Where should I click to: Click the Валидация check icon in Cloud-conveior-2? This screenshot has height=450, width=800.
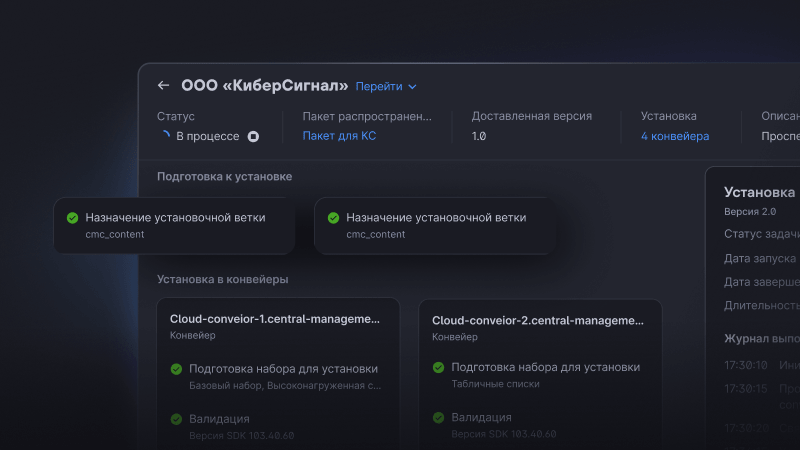(x=438, y=418)
